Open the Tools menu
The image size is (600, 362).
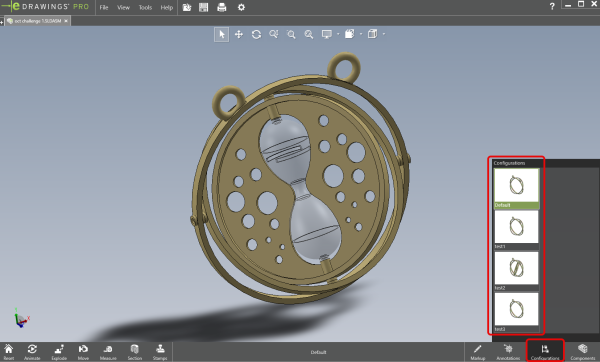click(x=145, y=7)
